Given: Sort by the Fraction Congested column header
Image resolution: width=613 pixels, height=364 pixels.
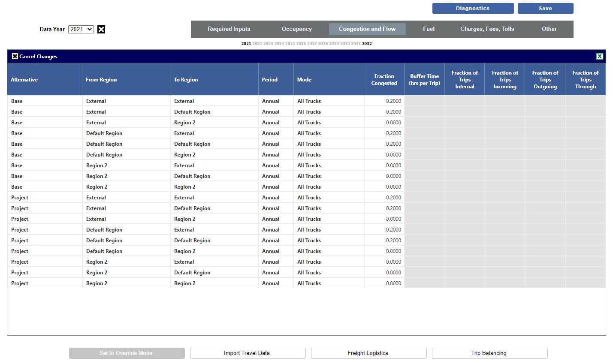Looking at the screenshot, I should [x=384, y=80].
